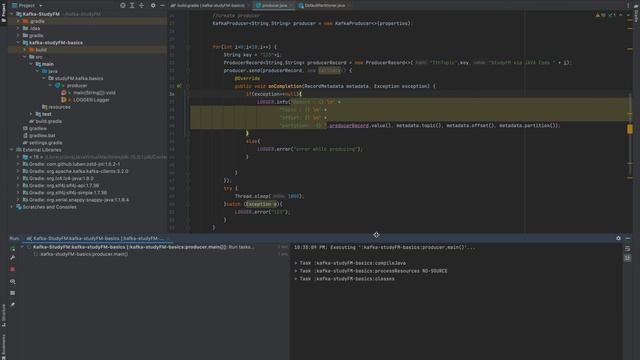Expand the build folder
Screen dimensions: 640x360
[x=24, y=50]
